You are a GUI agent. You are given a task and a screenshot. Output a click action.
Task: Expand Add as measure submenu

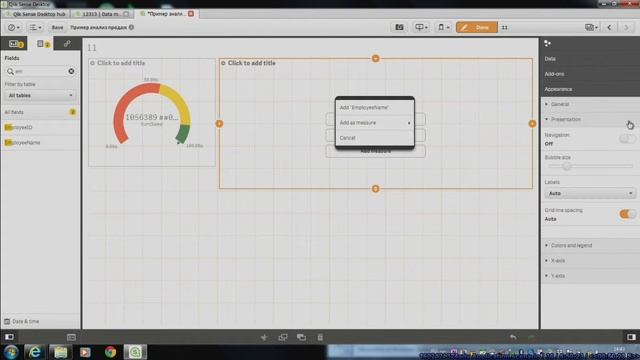[x=375, y=122]
